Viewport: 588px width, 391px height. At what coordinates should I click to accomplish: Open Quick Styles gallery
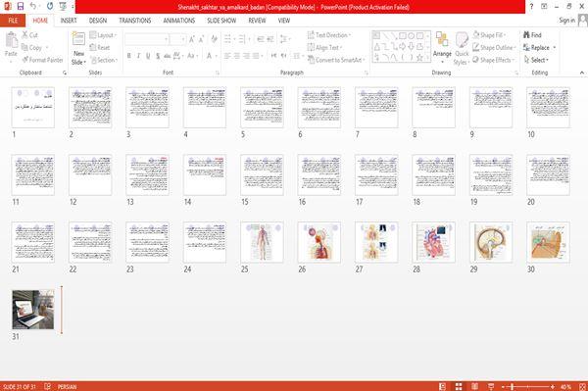(462, 49)
